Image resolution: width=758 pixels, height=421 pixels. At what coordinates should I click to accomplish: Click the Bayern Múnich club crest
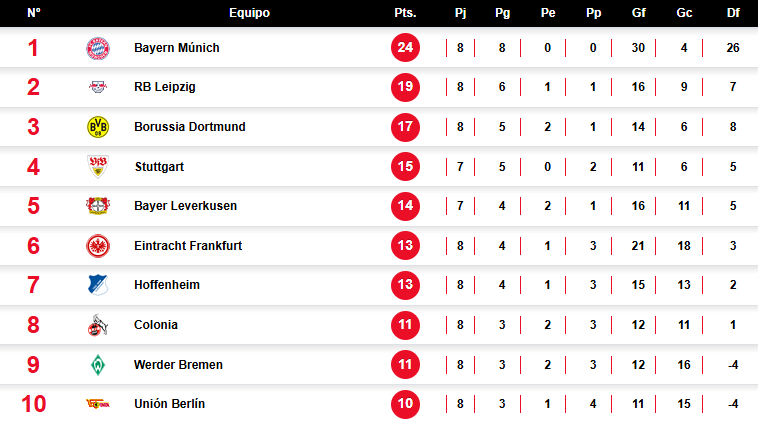click(x=97, y=48)
